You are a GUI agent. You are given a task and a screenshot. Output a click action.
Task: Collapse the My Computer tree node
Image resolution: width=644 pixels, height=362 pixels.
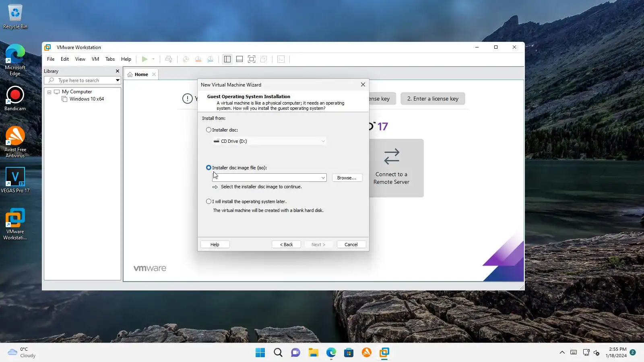click(50, 92)
